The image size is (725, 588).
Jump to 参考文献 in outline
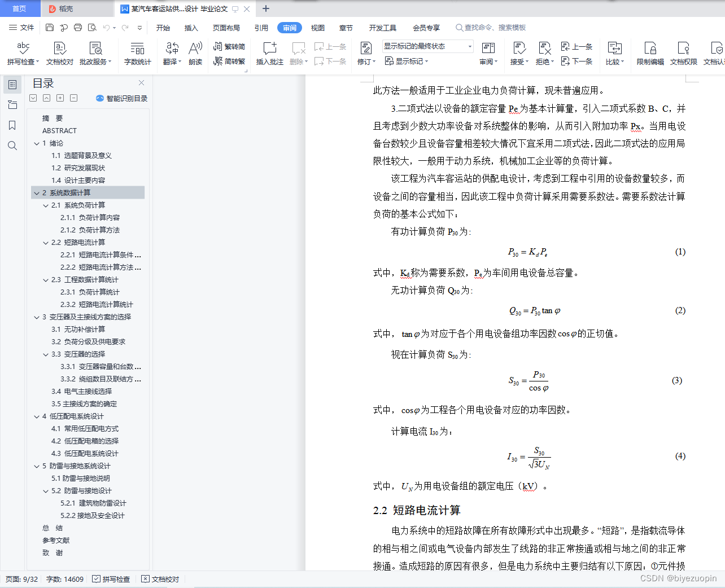56,541
